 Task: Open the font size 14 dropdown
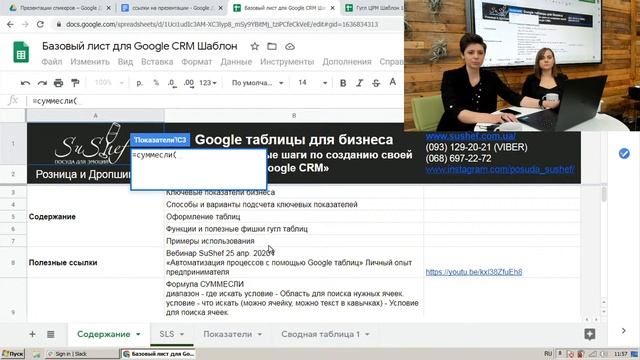[x=313, y=83]
